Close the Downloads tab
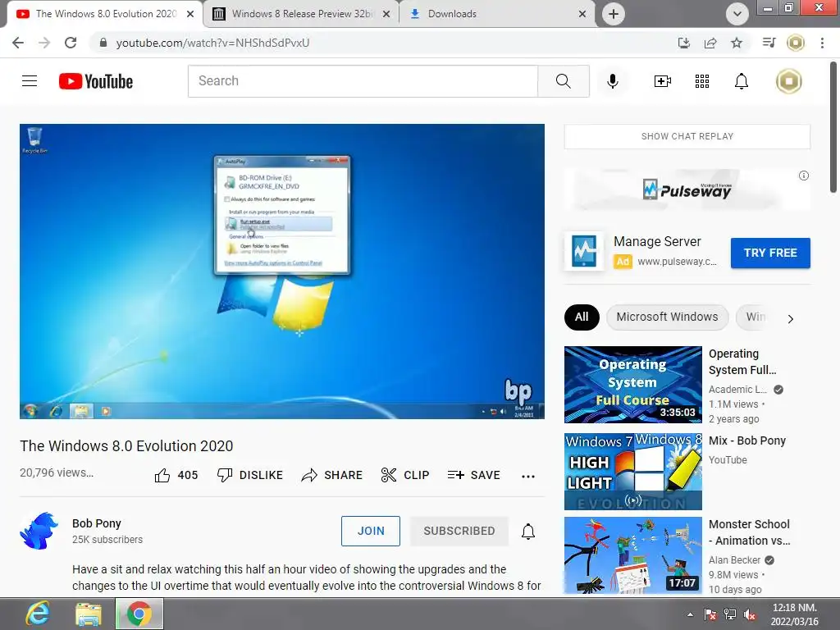The width and height of the screenshot is (840, 630). click(582, 15)
